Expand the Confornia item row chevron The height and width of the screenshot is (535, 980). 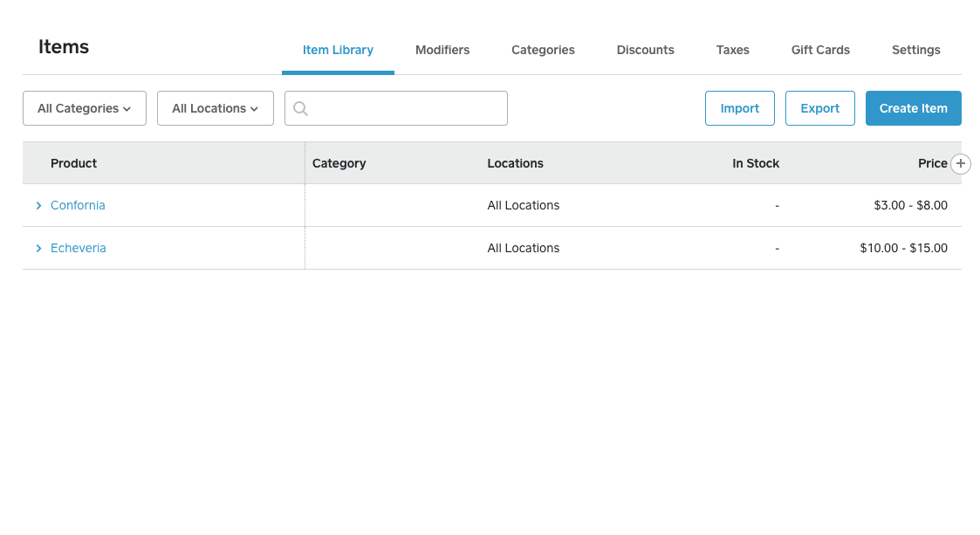[x=38, y=206]
